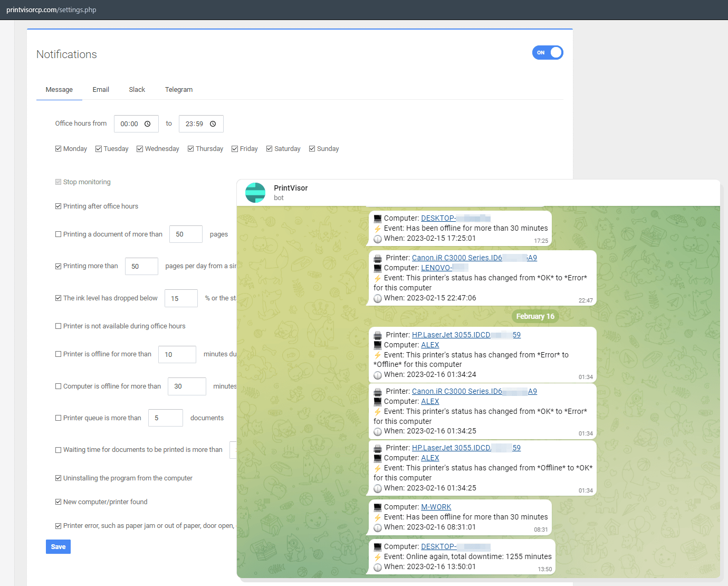Switch to the Telegram tab
This screenshot has width=728, height=586.
[x=179, y=90]
